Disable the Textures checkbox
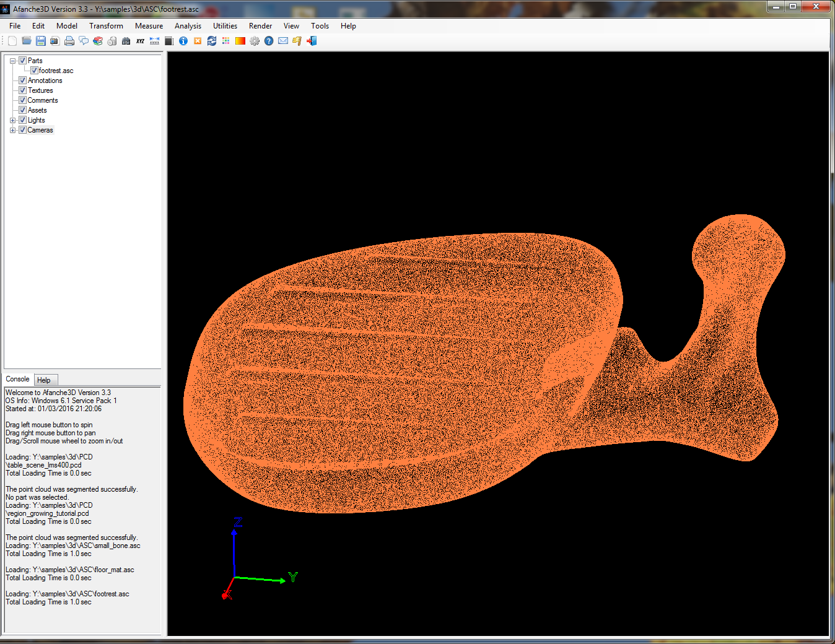The height and width of the screenshot is (644, 835). tap(23, 90)
